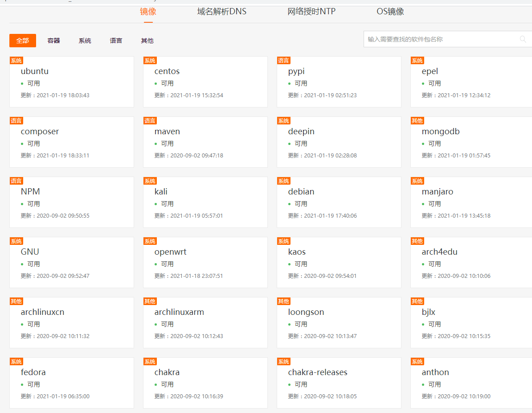Open the fedora mirror card
Image resolution: width=532 pixels, height=413 pixels.
[x=72, y=383]
